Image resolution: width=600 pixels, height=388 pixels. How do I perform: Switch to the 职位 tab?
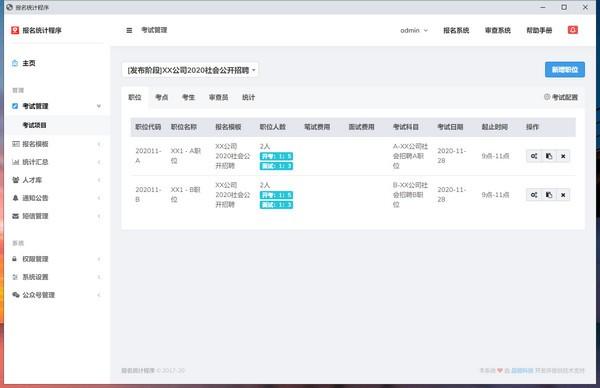(x=135, y=97)
